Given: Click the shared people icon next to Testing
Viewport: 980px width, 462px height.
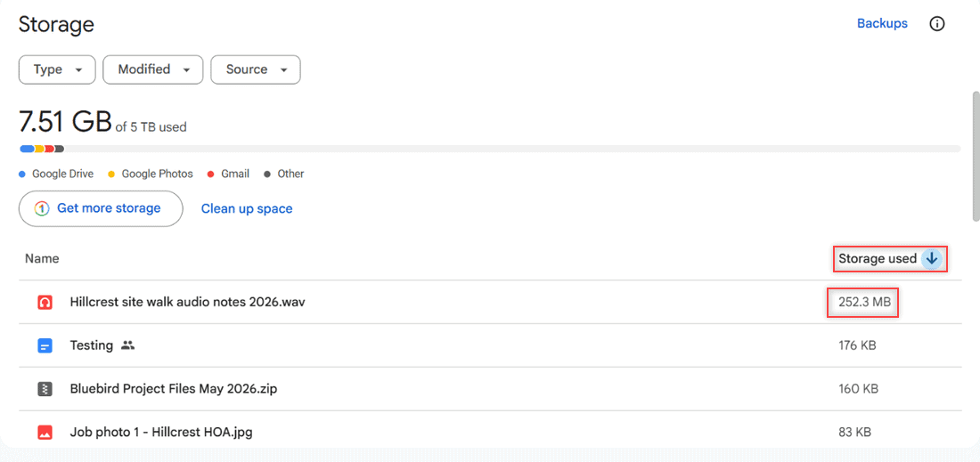Looking at the screenshot, I should (128, 345).
